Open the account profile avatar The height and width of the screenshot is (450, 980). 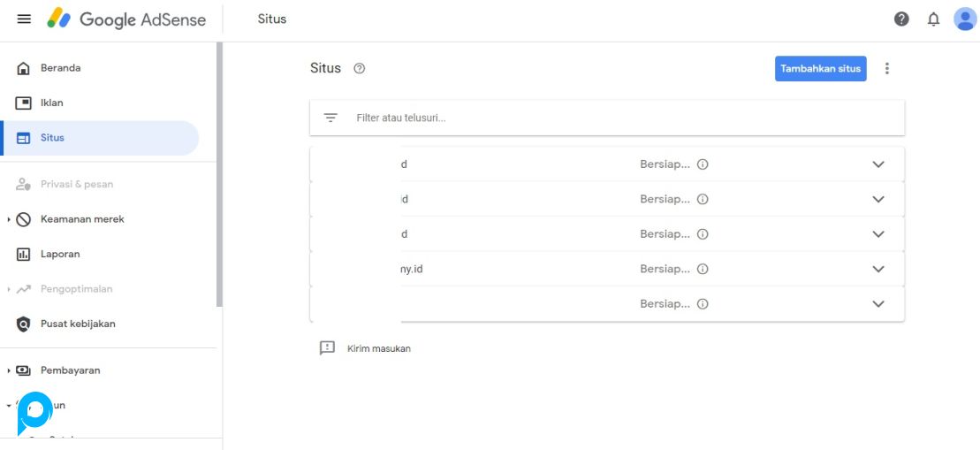964,19
